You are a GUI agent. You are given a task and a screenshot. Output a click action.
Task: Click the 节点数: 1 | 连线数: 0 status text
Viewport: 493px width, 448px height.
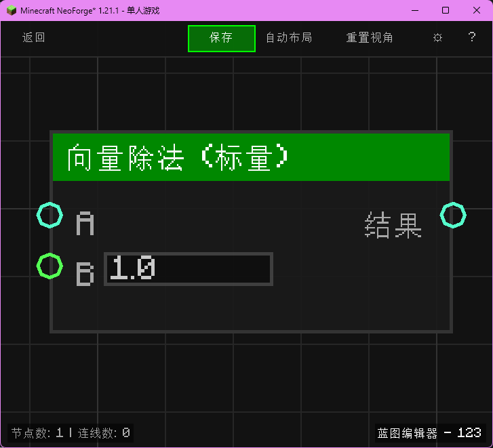click(x=71, y=433)
